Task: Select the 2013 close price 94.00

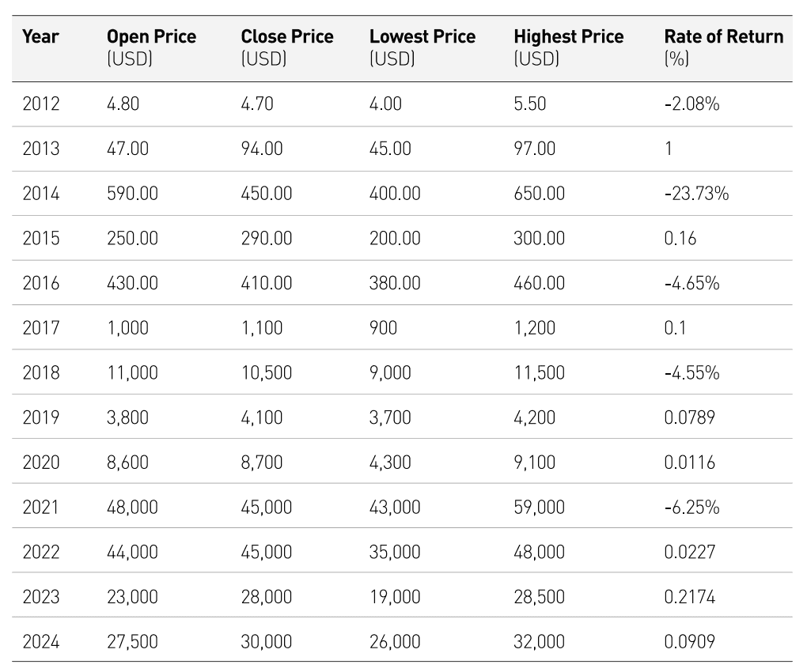Action: [x=262, y=149]
